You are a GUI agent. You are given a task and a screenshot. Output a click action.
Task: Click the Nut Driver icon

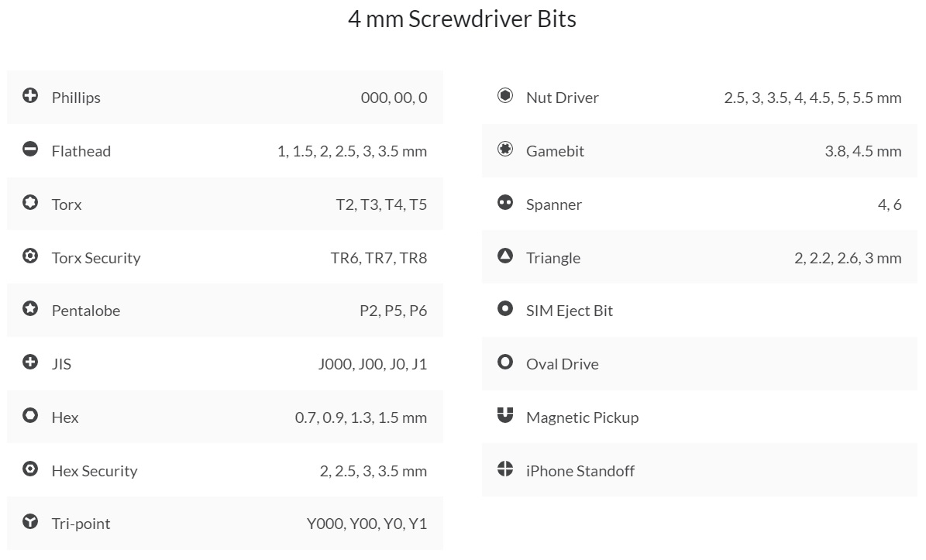pos(505,96)
